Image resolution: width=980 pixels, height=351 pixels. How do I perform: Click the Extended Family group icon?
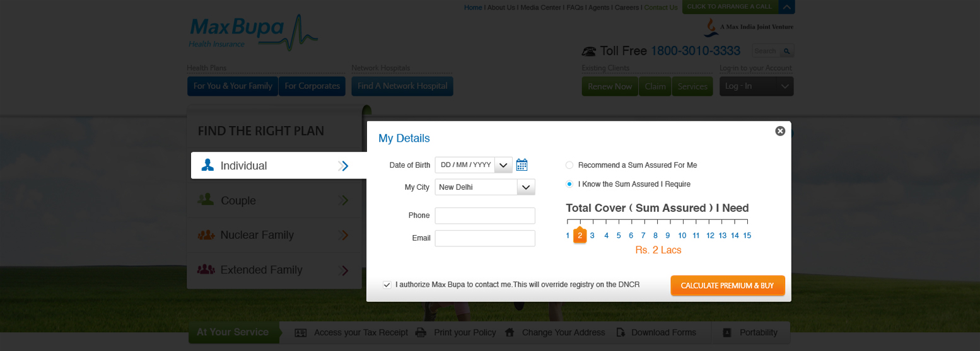click(x=206, y=269)
